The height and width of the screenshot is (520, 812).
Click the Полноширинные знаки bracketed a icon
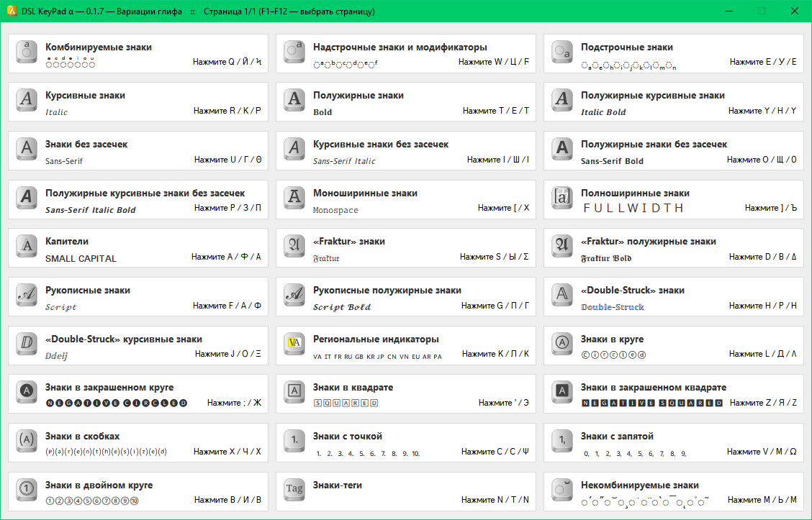562,199
